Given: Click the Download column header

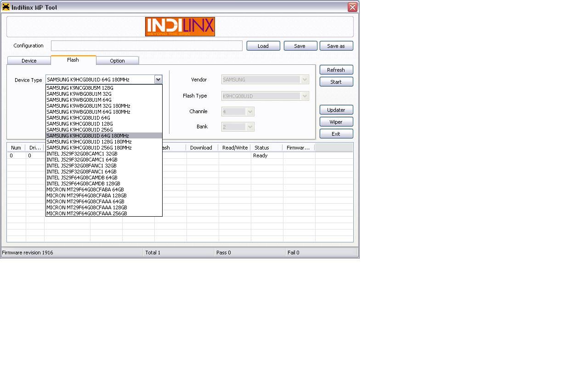Looking at the screenshot, I should coord(202,148).
